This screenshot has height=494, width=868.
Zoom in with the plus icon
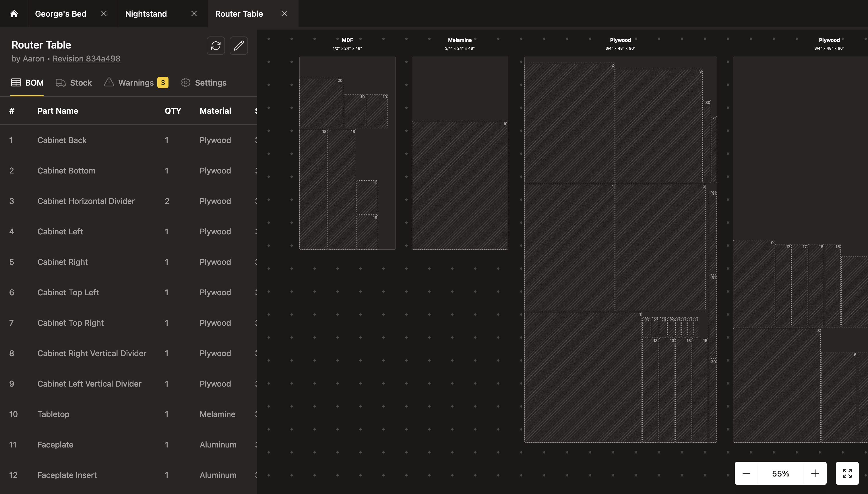pos(815,473)
